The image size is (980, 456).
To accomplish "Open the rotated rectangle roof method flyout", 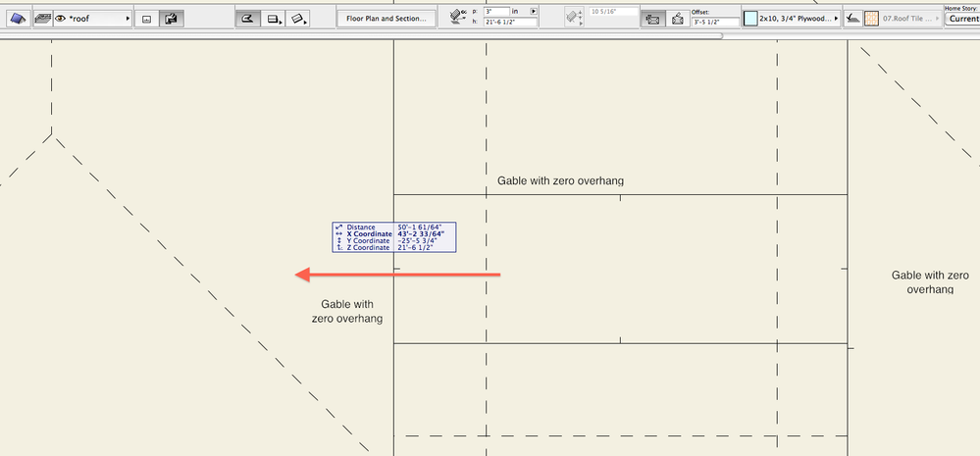I will [298, 19].
